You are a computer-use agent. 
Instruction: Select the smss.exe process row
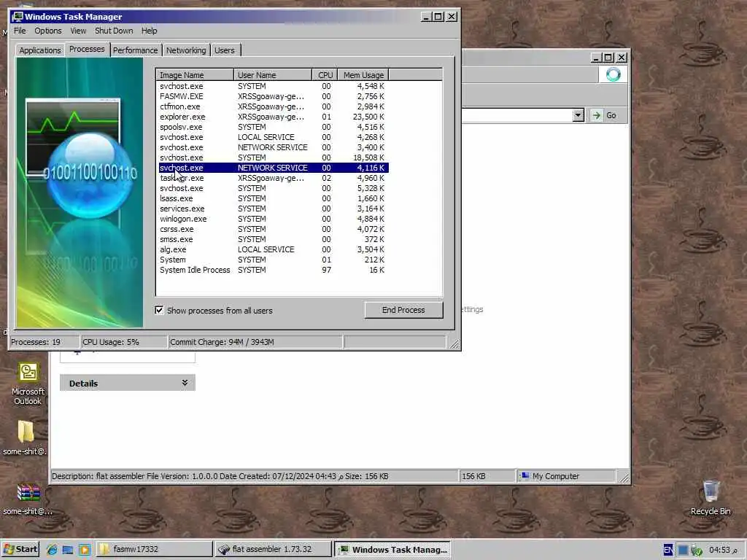point(273,239)
